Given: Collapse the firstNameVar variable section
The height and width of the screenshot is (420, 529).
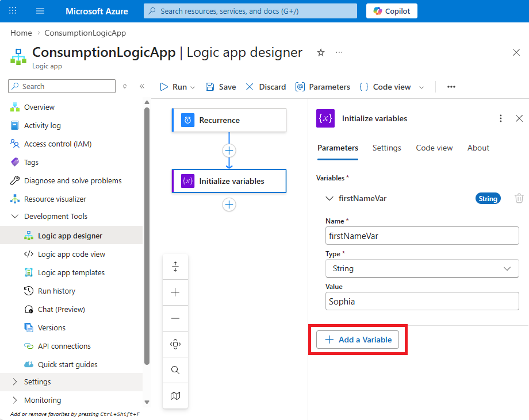Looking at the screenshot, I should [x=329, y=199].
